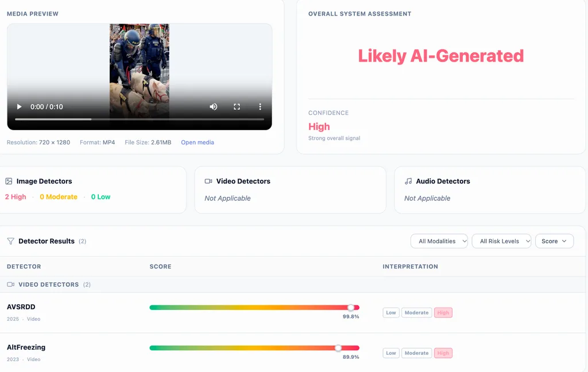Open the Open media link
This screenshot has width=588, height=372.
[x=198, y=142]
